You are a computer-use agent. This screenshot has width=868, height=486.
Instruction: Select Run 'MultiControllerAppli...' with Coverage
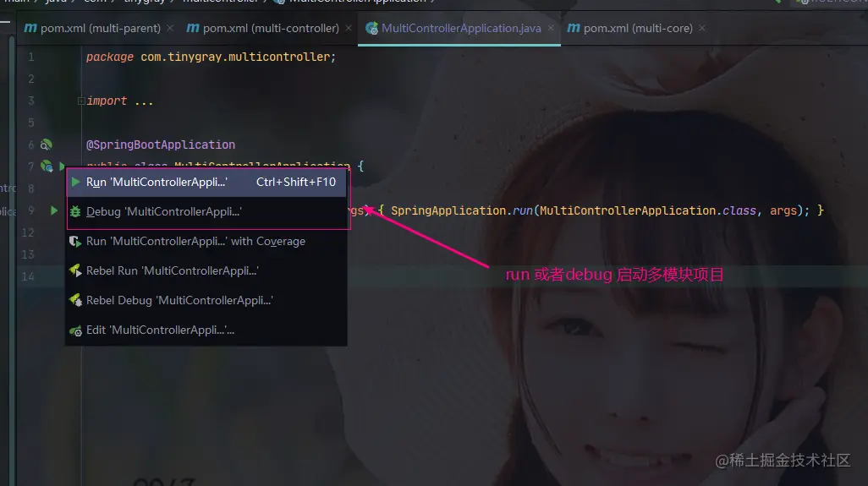[x=206, y=241]
